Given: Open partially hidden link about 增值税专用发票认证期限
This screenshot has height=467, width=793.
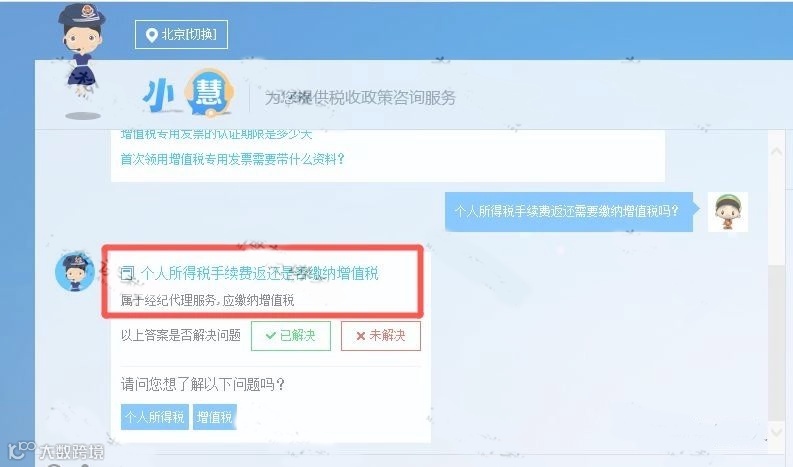Looking at the screenshot, I should [216, 134].
